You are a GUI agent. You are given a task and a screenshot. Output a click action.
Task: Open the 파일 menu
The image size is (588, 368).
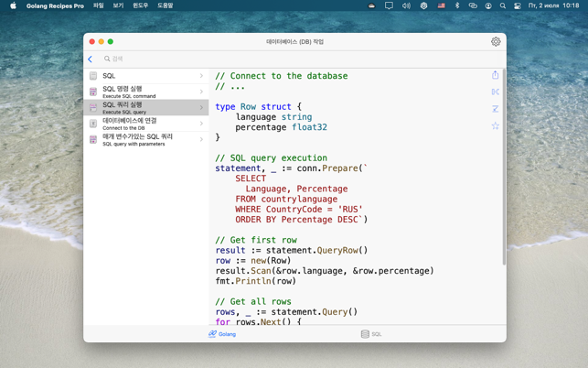[x=98, y=5]
